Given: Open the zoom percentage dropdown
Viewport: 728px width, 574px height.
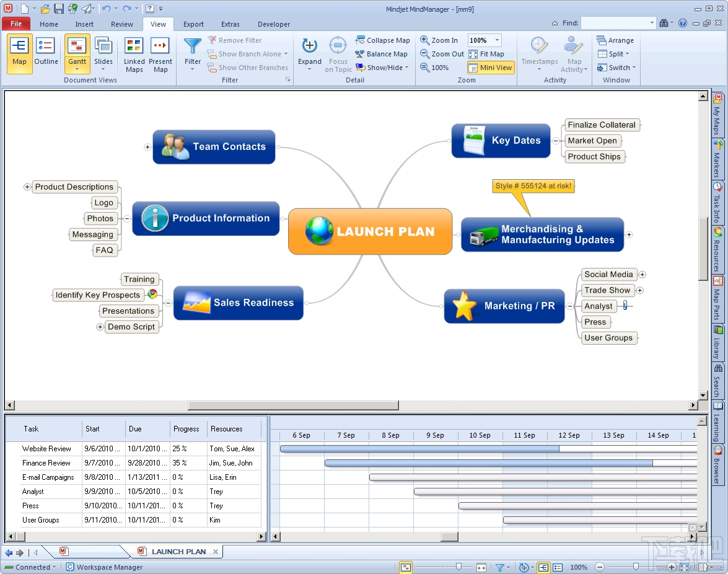Looking at the screenshot, I should click(x=496, y=40).
